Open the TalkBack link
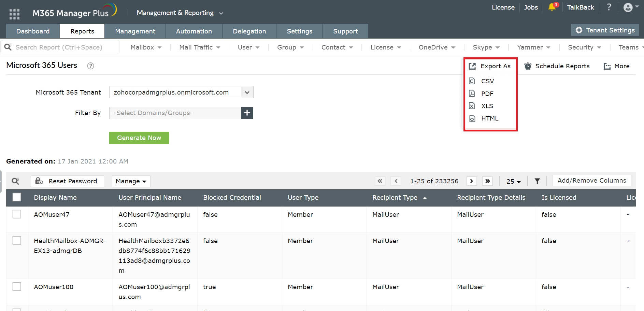Screen dimensions: 644x311 581,7
